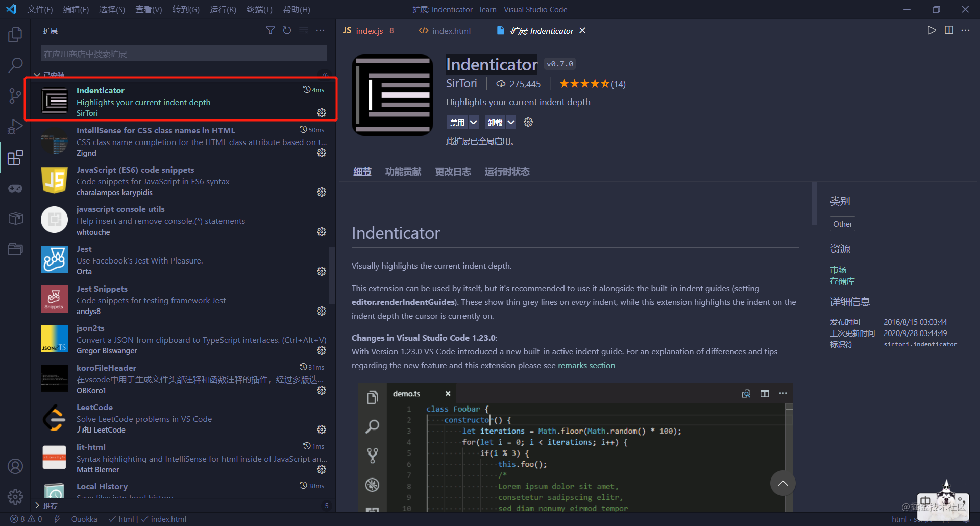
Task: Open manage gear for IntelliSense for CSS extension
Action: (322, 153)
